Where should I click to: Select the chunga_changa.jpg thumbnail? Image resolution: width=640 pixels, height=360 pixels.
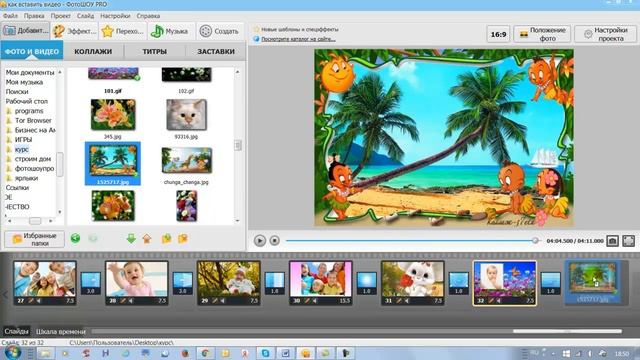(x=187, y=160)
